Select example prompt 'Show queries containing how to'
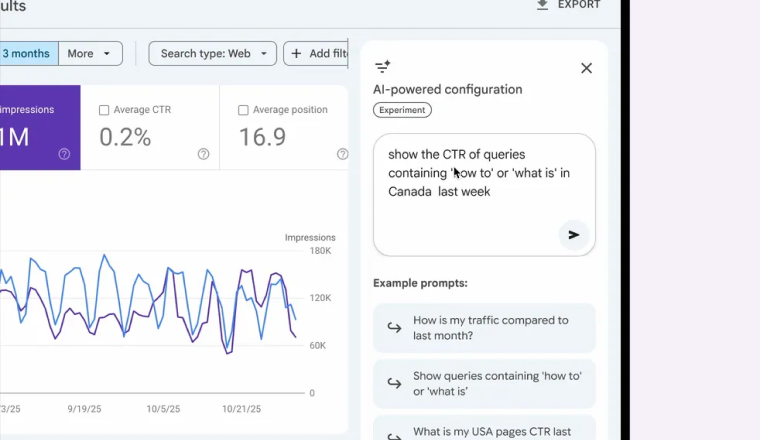Screen dimensions: 760x440 [484, 384]
